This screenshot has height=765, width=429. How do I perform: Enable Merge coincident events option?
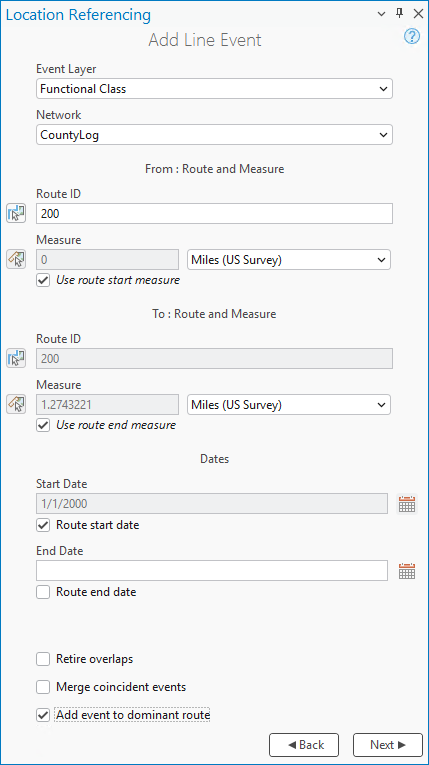pyautogui.click(x=43, y=687)
